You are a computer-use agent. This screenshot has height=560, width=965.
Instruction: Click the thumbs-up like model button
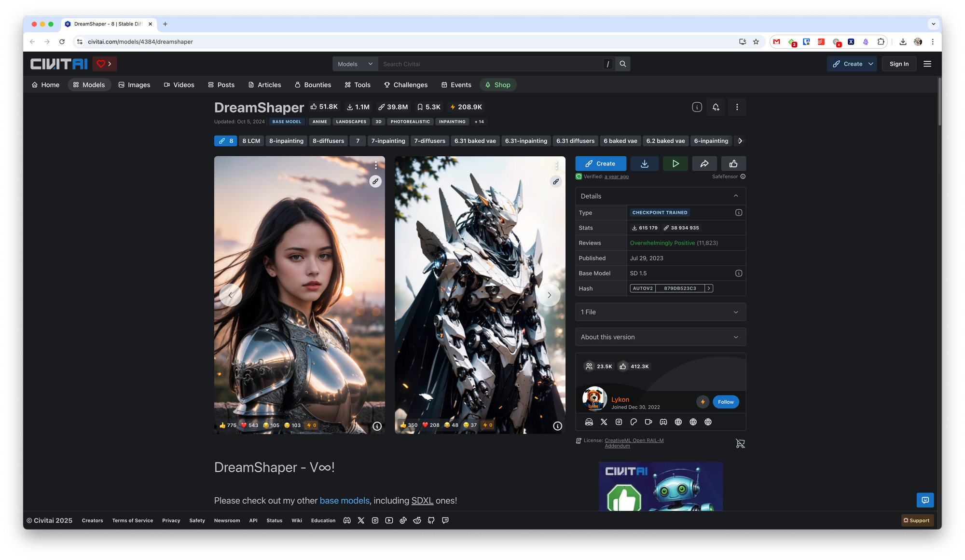[733, 164]
